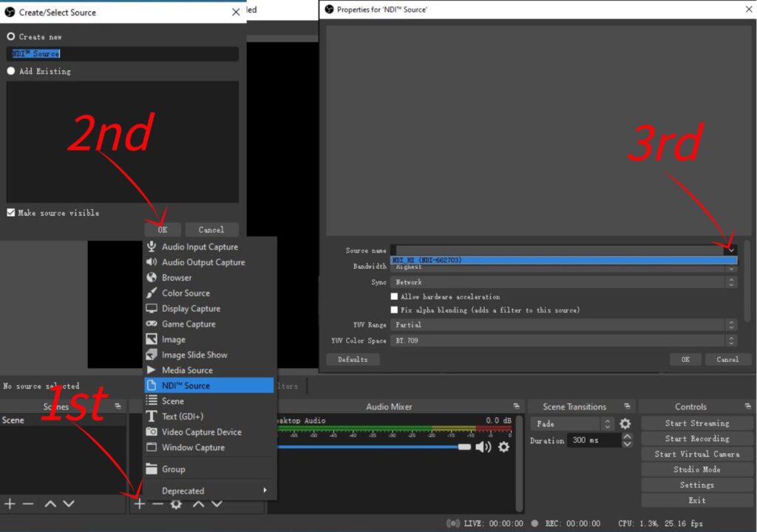Open the YUV Color Space dropdown
Image resolution: width=757 pixels, height=532 pixels.
pos(564,341)
